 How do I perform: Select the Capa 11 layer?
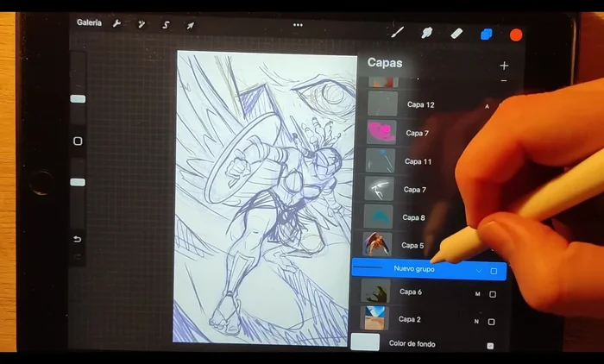point(418,161)
